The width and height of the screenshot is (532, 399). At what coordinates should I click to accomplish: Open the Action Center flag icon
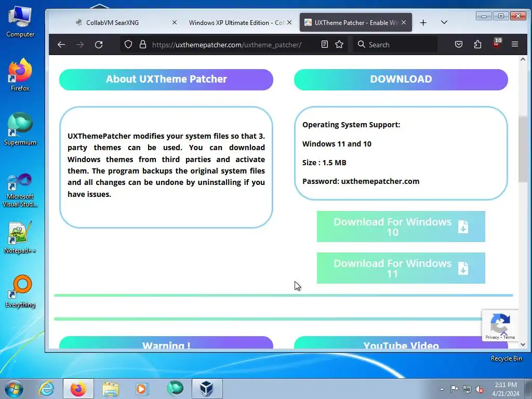click(454, 389)
